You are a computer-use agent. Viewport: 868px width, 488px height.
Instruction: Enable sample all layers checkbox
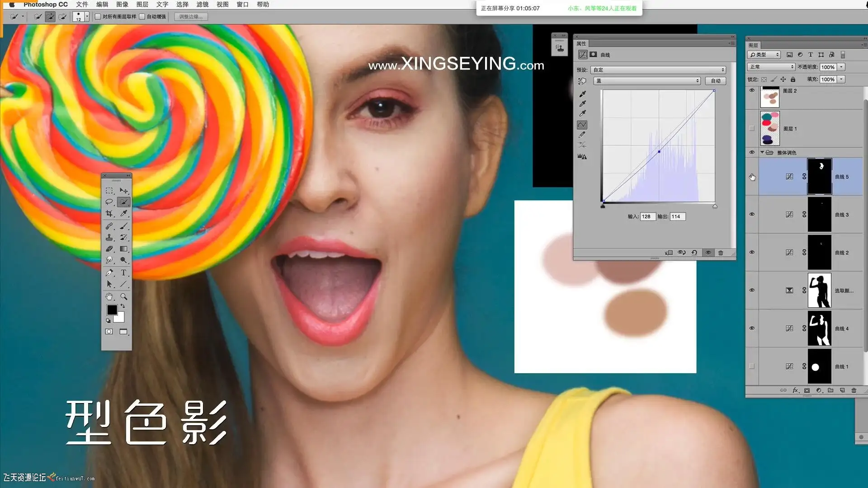point(98,17)
